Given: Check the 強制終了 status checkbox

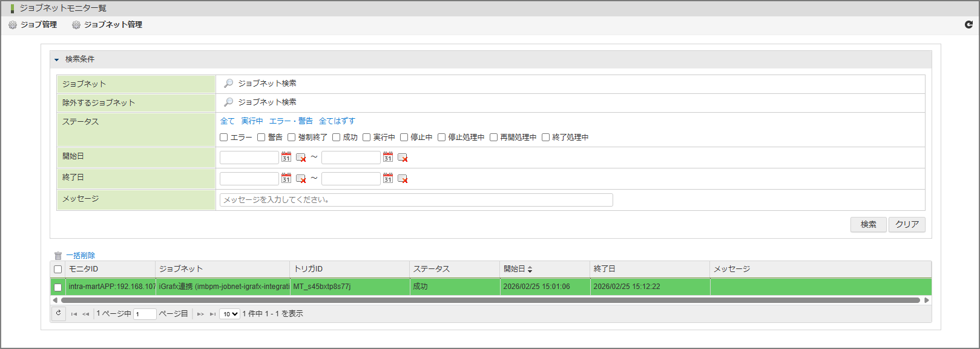Looking at the screenshot, I should [292, 138].
